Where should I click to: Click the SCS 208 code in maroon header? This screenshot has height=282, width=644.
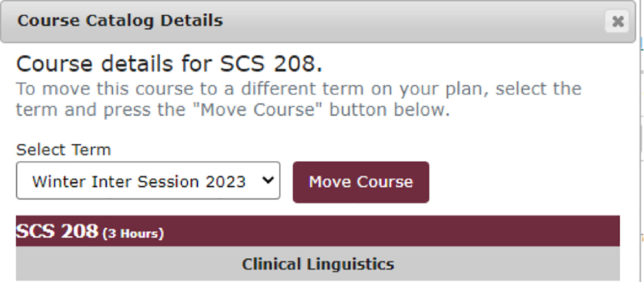pos(57,231)
